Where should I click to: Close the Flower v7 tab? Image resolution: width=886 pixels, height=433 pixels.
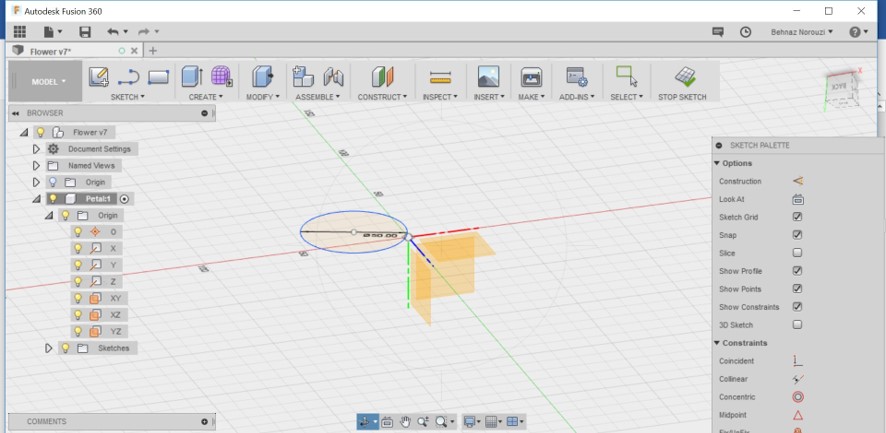tap(134, 51)
